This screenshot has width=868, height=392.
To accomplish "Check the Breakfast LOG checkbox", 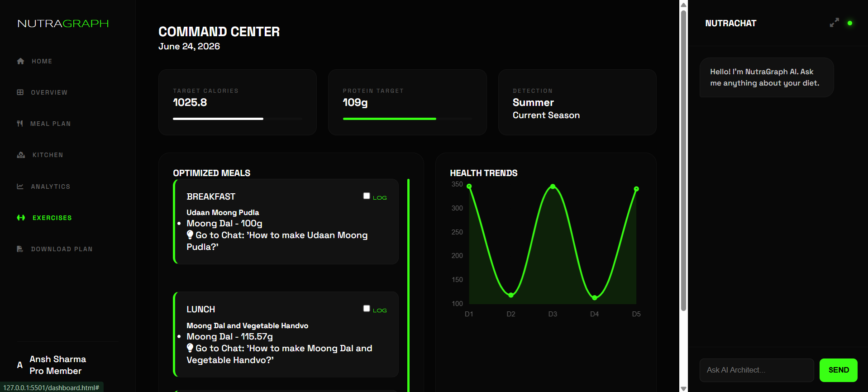I will pos(367,196).
